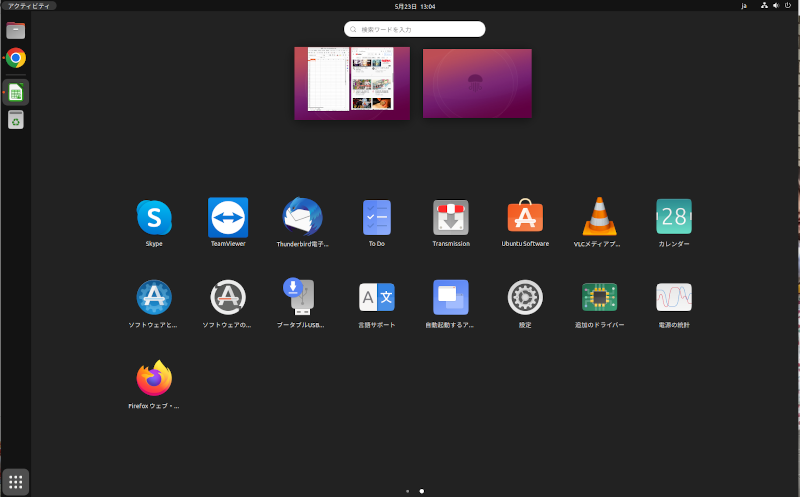The width and height of the screenshot is (800, 497).
Task: Go to first app grid page dot
Action: click(x=407, y=491)
